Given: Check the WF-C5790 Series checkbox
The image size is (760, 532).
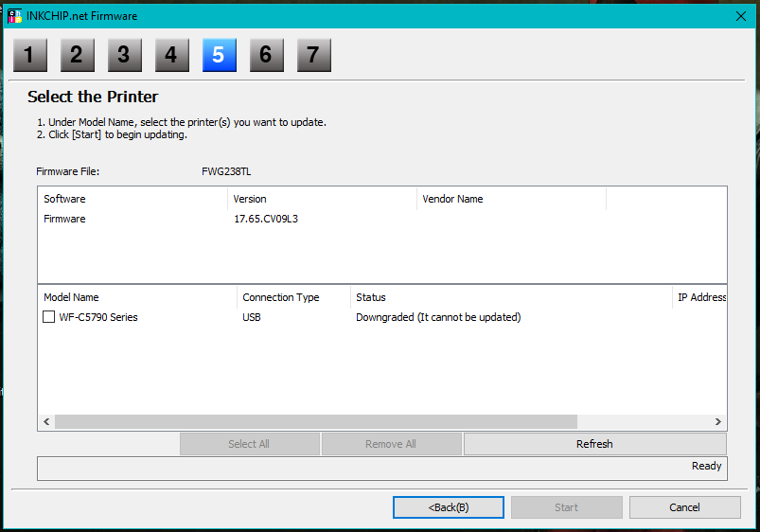Looking at the screenshot, I should click(49, 317).
